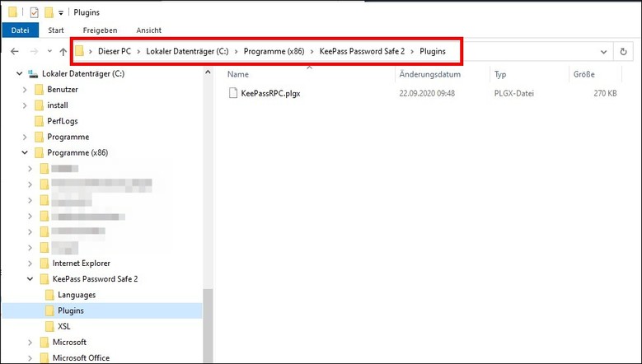Select KeePass Password Safe 2 tree folder
Image resolution: width=642 pixels, height=364 pixels.
click(95, 279)
